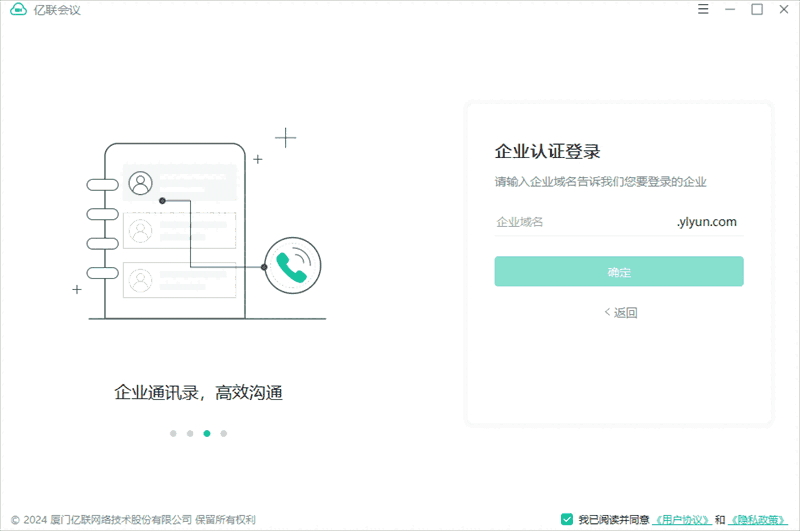Click the green phone call illustration icon
Image resolution: width=800 pixels, height=531 pixels.
tap(292, 266)
